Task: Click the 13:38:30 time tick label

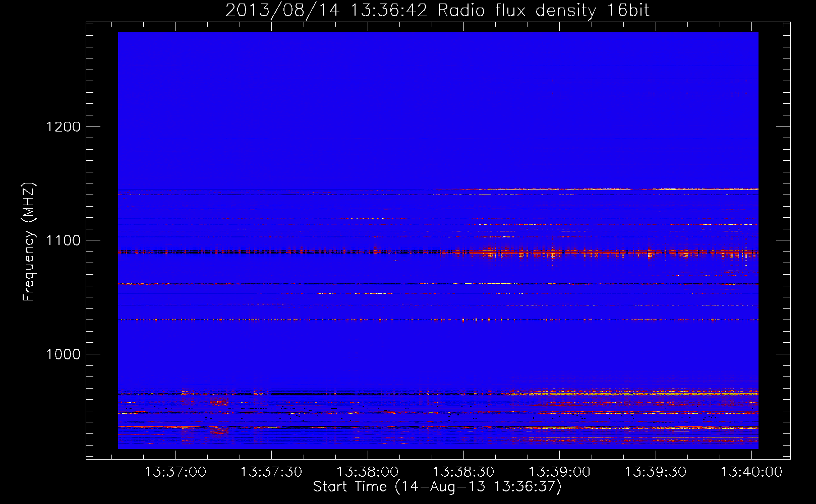Action: [x=463, y=472]
